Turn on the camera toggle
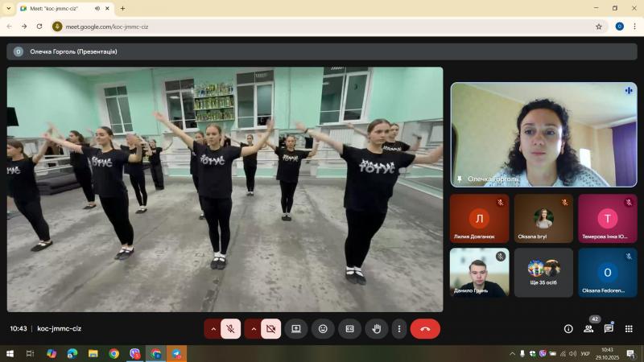Viewport: 644px width, 362px height. (x=270, y=329)
